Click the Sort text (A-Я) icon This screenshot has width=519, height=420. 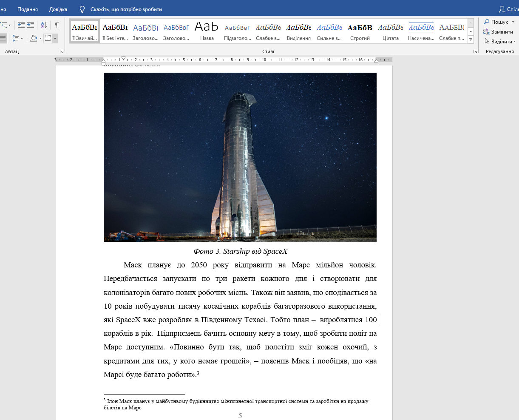(44, 25)
